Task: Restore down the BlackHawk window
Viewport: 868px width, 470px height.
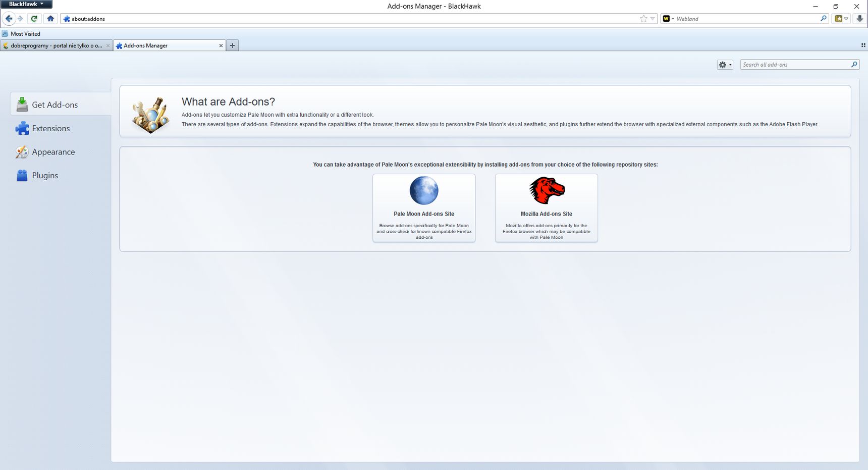Action: pos(836,6)
